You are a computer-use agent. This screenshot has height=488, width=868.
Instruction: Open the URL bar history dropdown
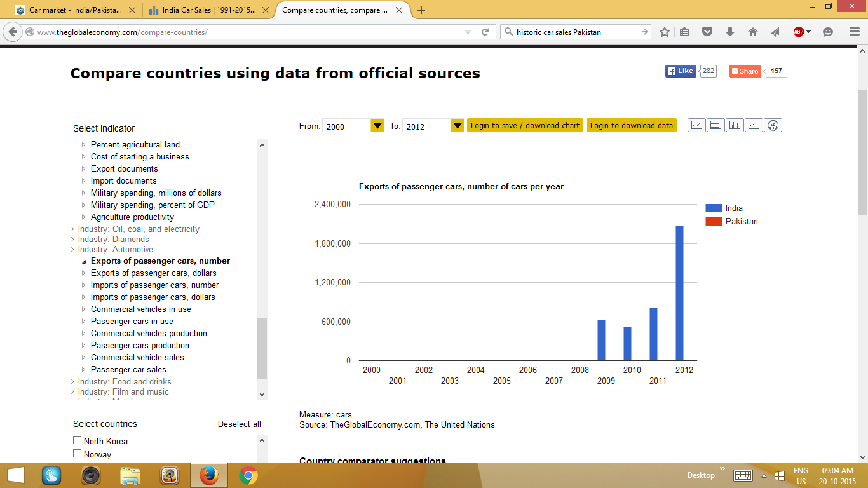468,32
